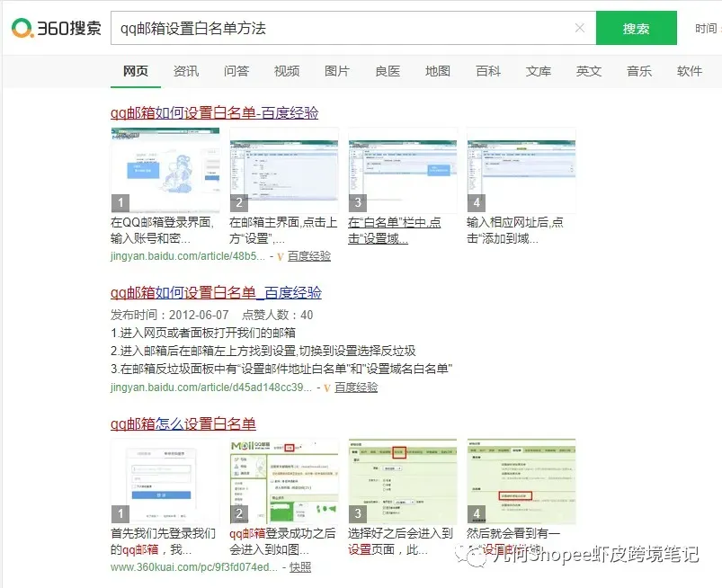Click the green 搜索 button
722x588 pixels.
(636, 28)
